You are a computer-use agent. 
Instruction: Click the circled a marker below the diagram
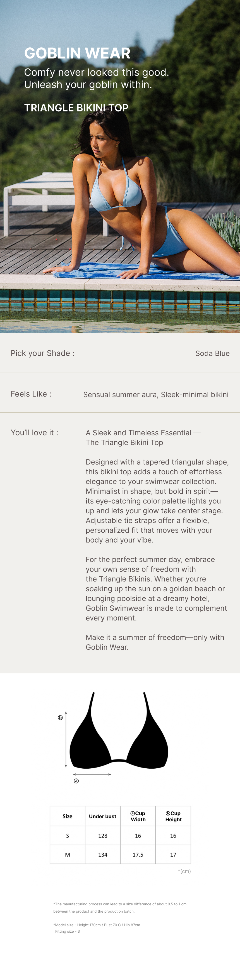tap(76, 781)
